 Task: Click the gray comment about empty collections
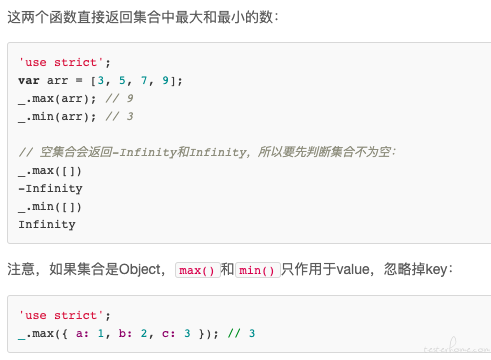[207, 152]
